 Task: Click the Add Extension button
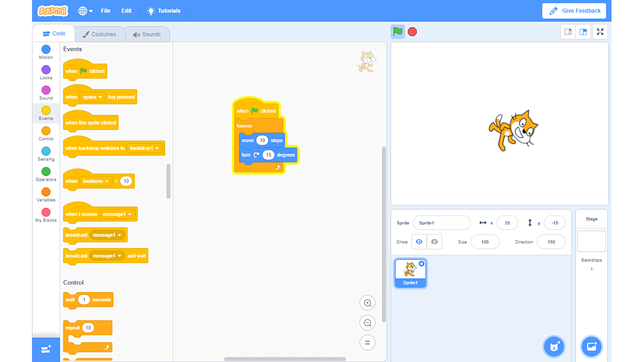click(x=46, y=350)
